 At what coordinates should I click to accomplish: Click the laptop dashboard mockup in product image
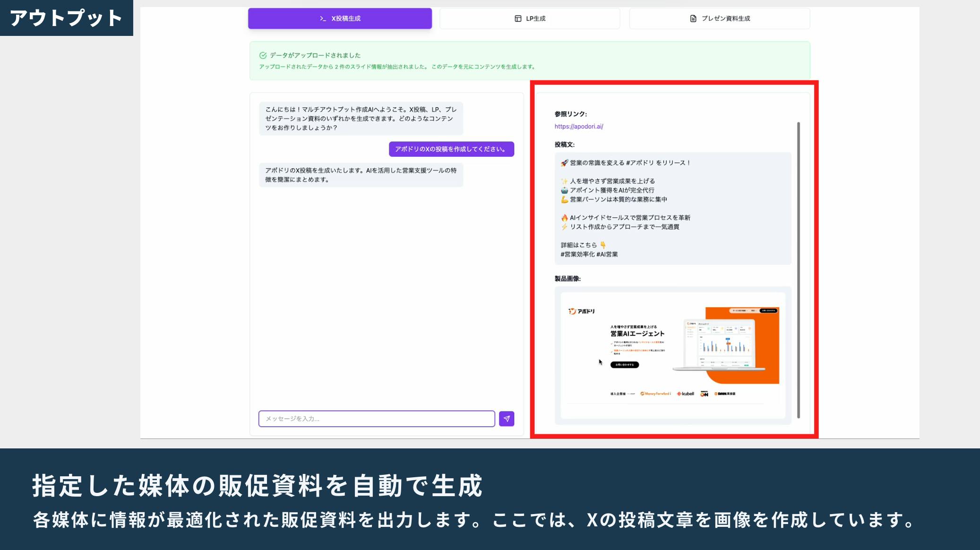click(x=719, y=345)
